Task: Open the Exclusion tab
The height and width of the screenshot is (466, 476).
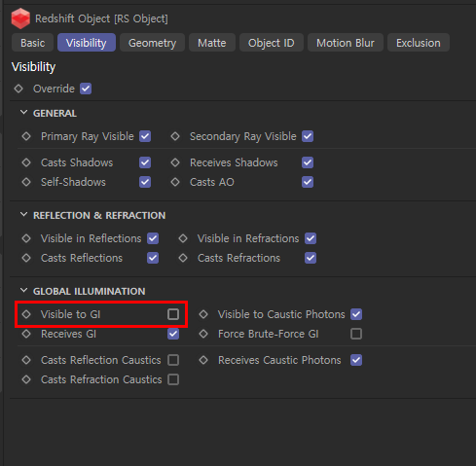Action: pyautogui.click(x=419, y=43)
